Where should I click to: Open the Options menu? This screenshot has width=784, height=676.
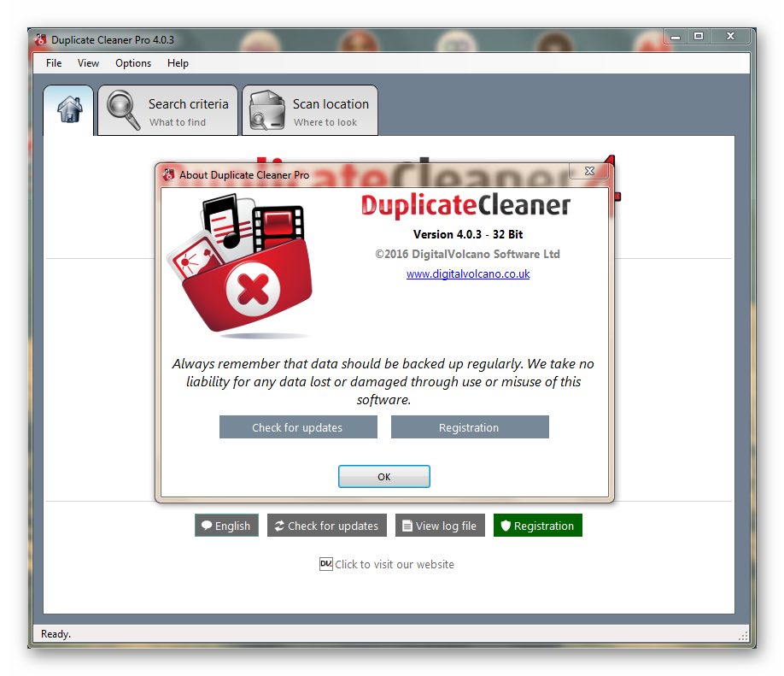133,63
